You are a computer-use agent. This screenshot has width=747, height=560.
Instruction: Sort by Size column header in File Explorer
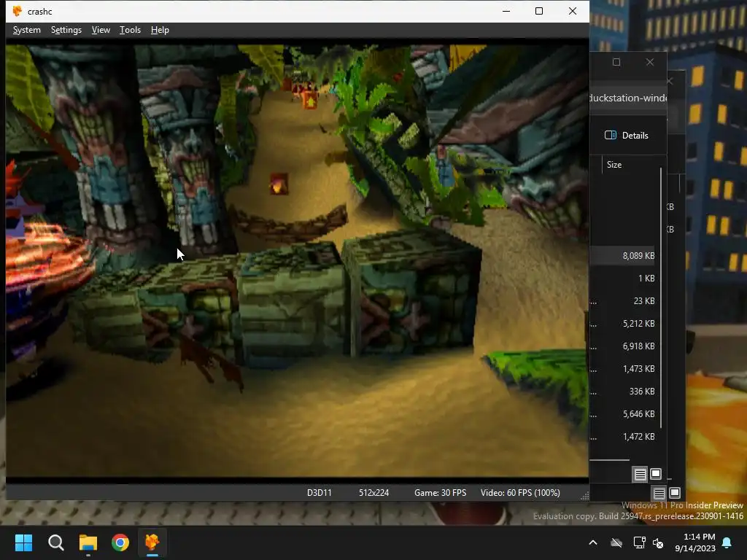614,165
